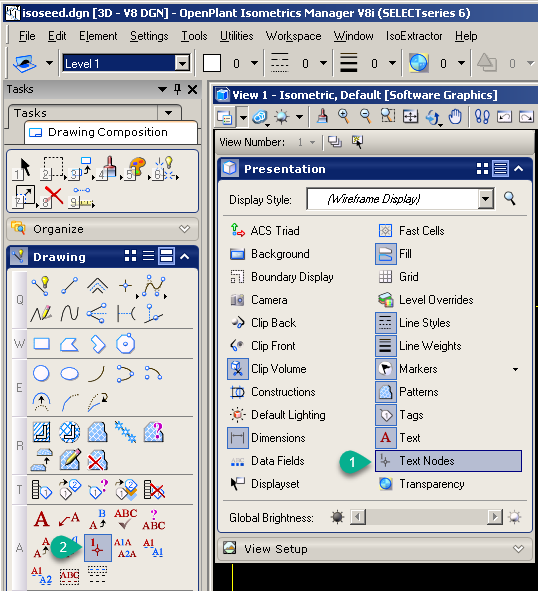Choose the Hatch Area tool
This screenshot has height=591, width=538.
tap(41, 432)
